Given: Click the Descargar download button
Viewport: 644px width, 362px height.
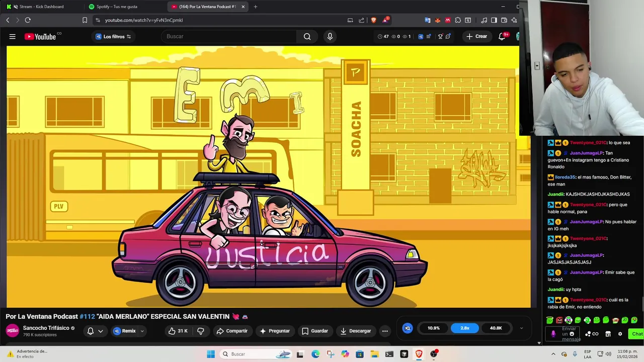Looking at the screenshot, I should pos(356,331).
